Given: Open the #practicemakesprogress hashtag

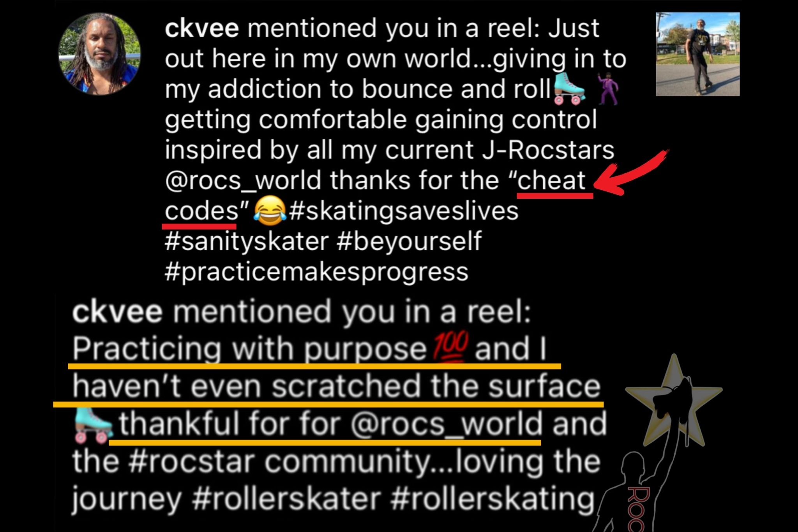Looking at the screenshot, I should [x=316, y=272].
